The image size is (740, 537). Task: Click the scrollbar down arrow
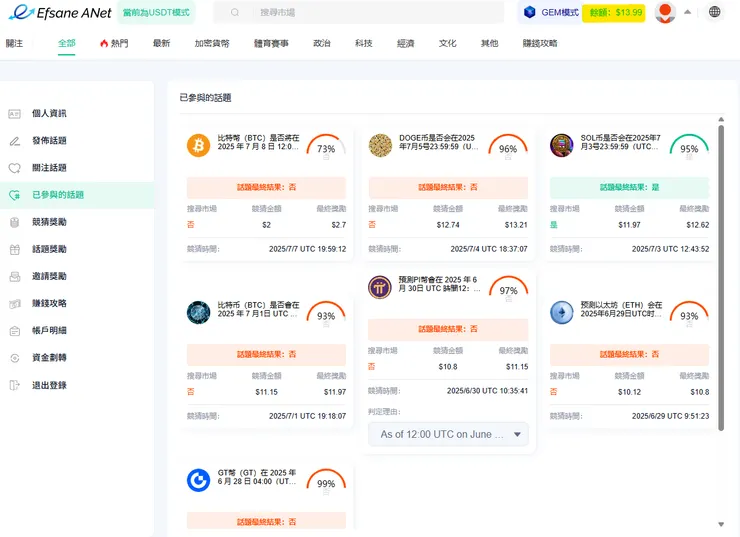[x=721, y=524]
